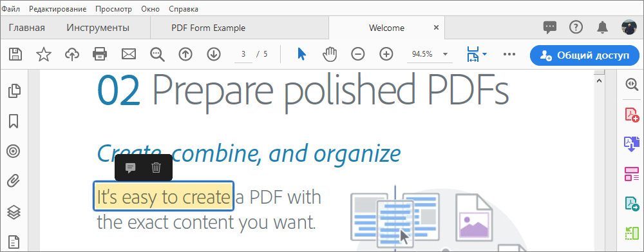The image size is (644, 252).
Task: Click the current page number field
Action: click(x=243, y=54)
